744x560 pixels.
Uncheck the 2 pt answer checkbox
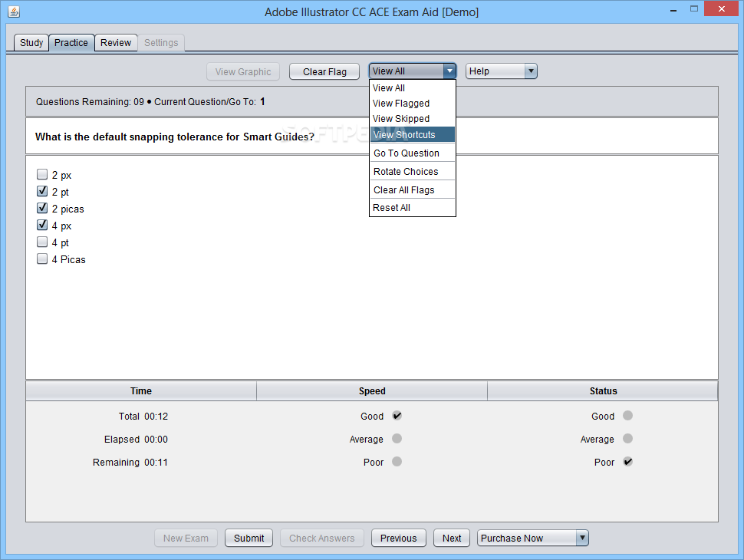(42, 191)
